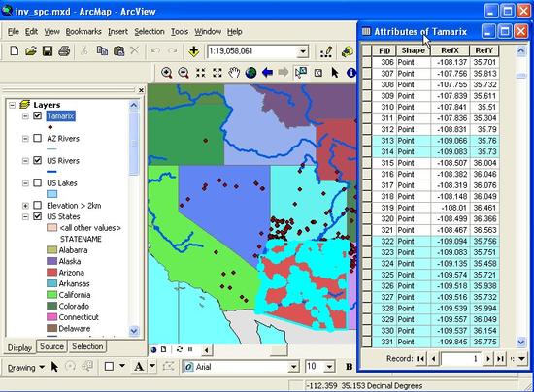The width and height of the screenshot is (534, 392).
Task: Click the Arizona red color swatch
Action: coord(51,273)
